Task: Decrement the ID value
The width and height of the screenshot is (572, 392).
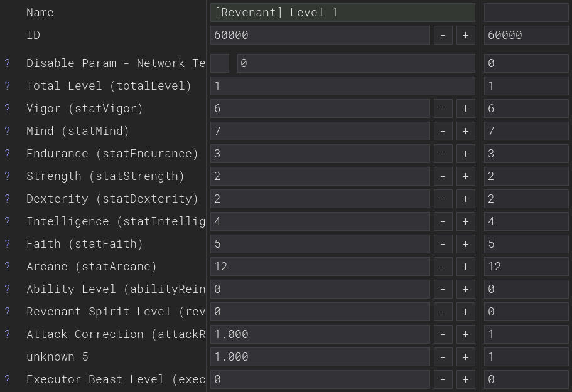Action: coord(443,35)
